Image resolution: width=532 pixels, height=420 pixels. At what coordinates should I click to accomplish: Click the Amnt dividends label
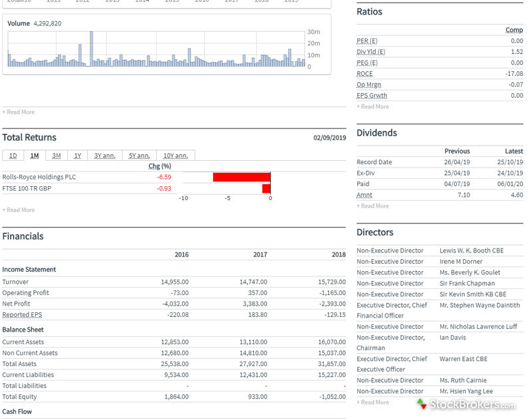click(x=364, y=195)
